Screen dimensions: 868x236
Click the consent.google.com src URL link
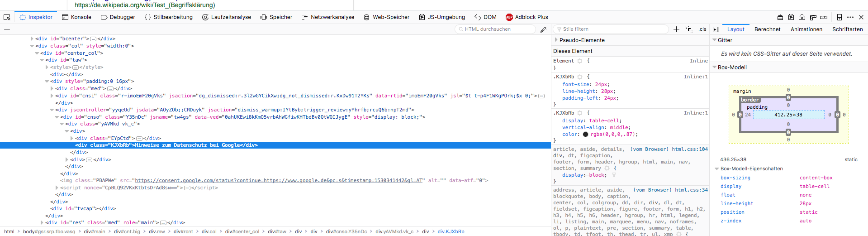(279, 180)
